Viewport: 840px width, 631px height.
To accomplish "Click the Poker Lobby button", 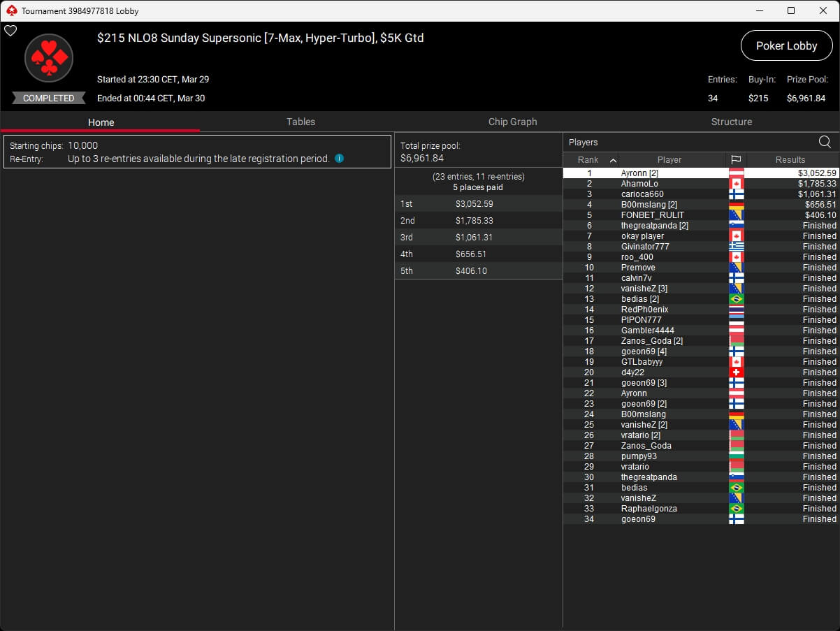I will [786, 46].
